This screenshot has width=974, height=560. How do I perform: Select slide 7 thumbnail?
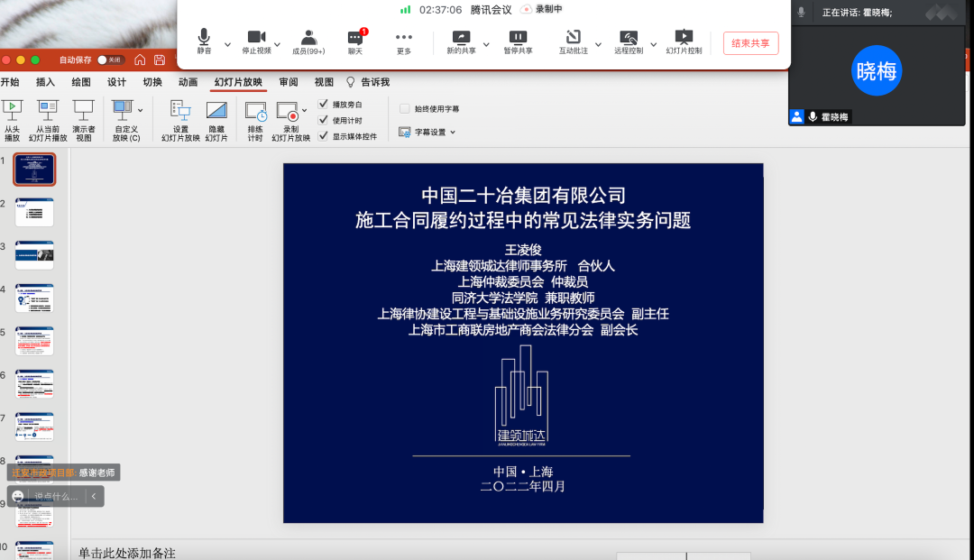coord(34,427)
